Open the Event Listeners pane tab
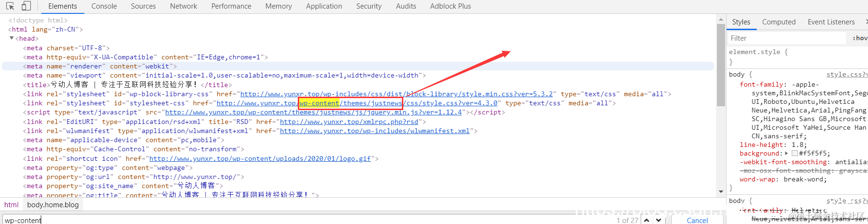The width and height of the screenshot is (868, 224). click(831, 22)
